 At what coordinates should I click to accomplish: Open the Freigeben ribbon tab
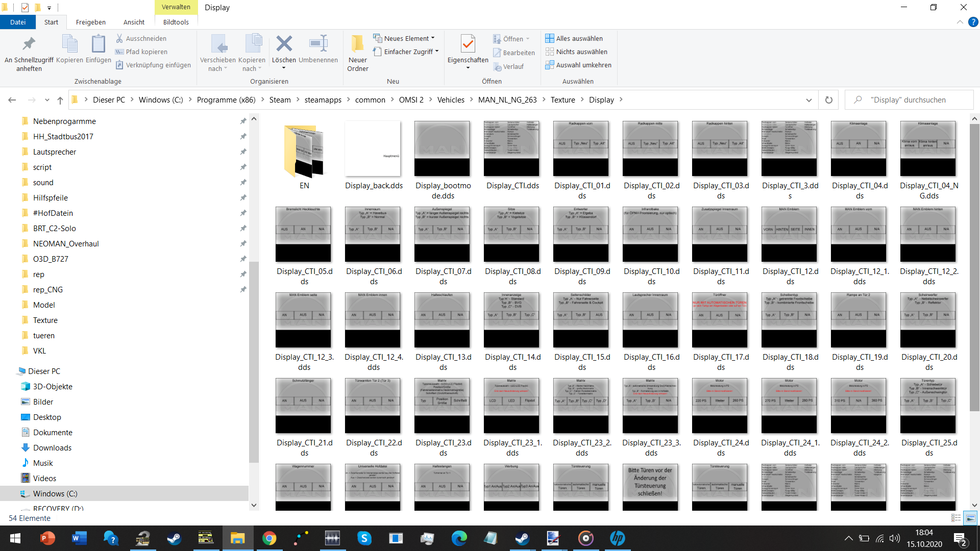tap(91, 22)
